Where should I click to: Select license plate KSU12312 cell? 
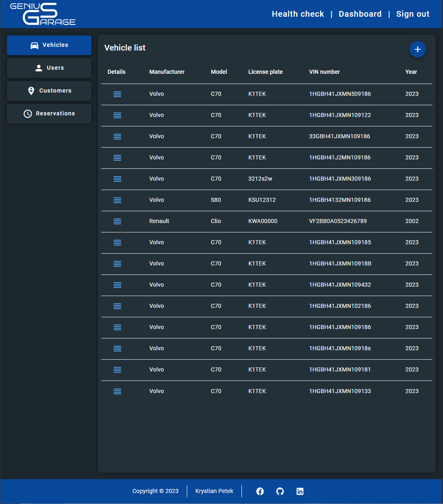tap(262, 200)
